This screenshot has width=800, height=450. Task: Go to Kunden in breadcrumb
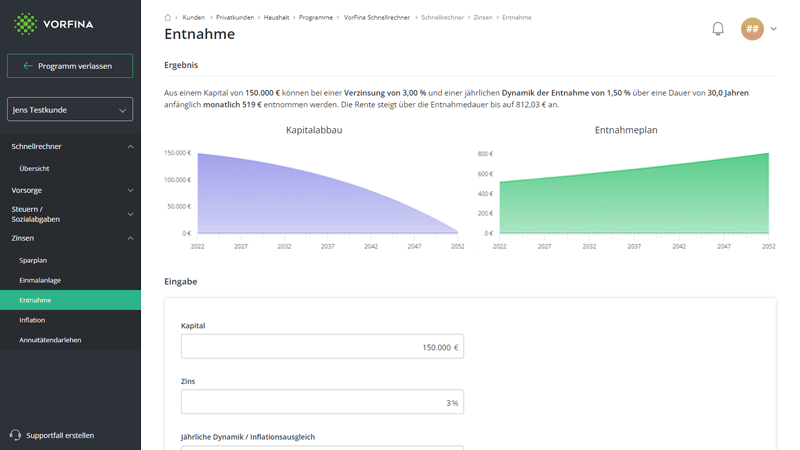pyautogui.click(x=193, y=17)
